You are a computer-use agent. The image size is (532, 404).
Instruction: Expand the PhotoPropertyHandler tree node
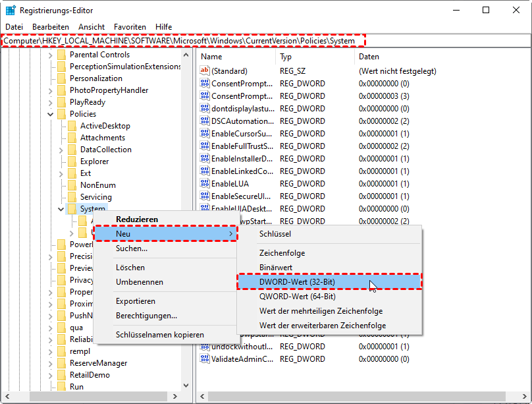pyautogui.click(x=50, y=91)
